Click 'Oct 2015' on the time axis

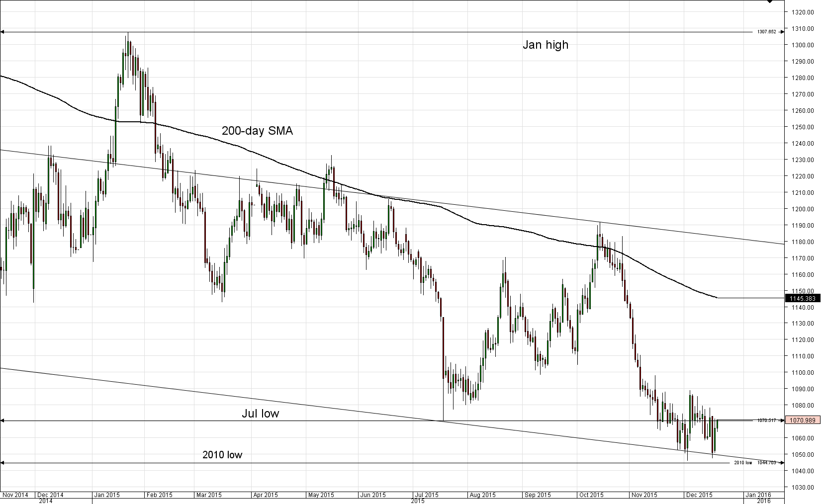591,495
